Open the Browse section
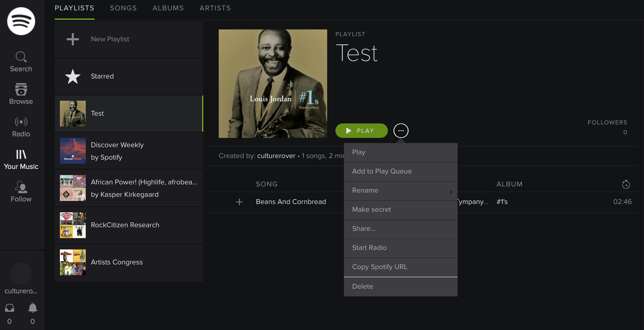 21,94
